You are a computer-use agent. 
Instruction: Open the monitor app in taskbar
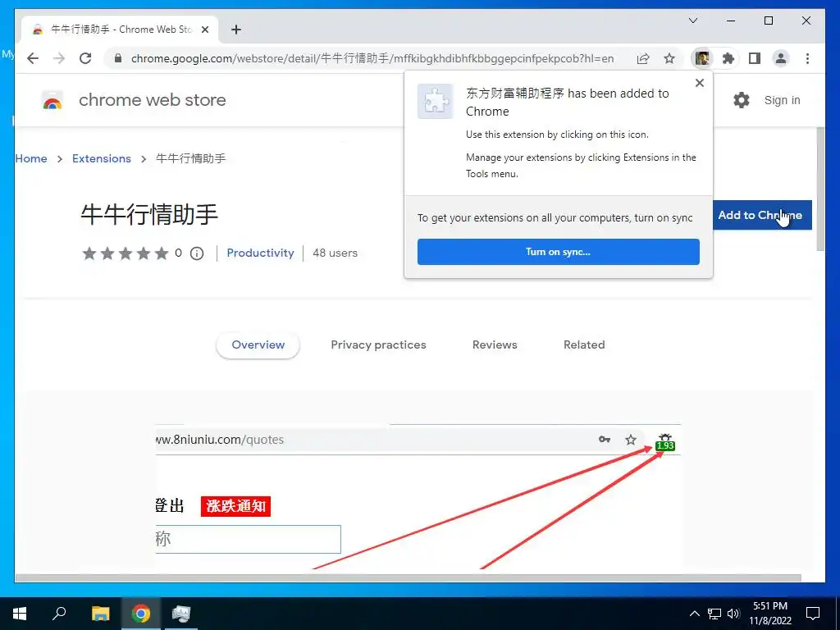point(181,614)
